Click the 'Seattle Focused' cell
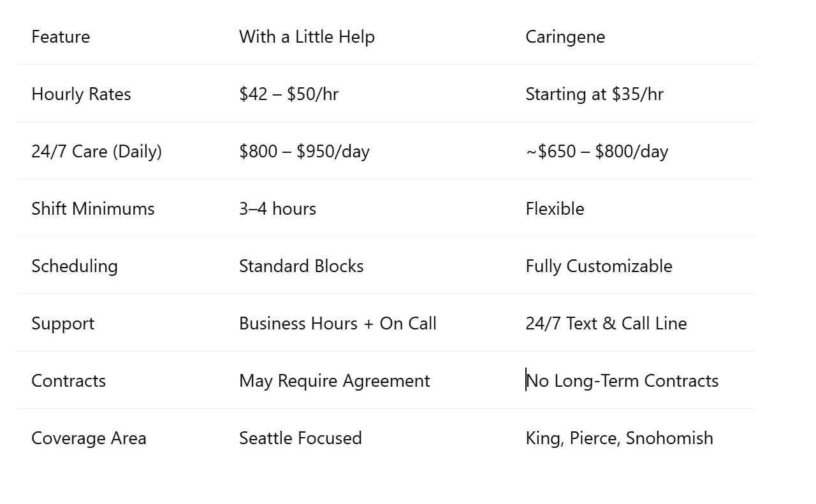 300,438
